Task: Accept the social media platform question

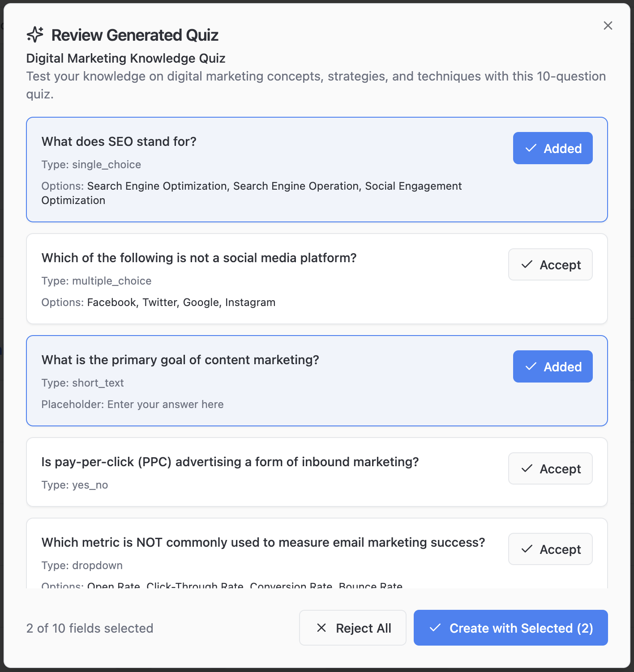Action: click(x=550, y=264)
